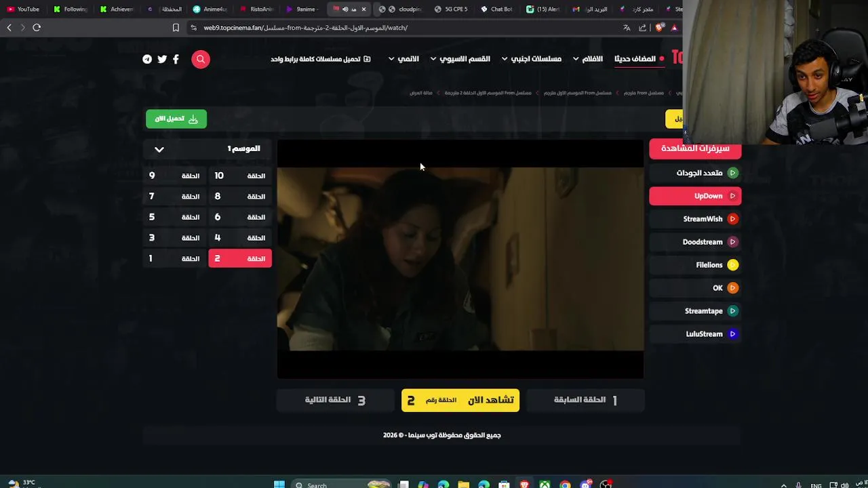Click مسلسل From مترجم breadcrumb link
Screen dimensions: 868x488
coord(644,93)
